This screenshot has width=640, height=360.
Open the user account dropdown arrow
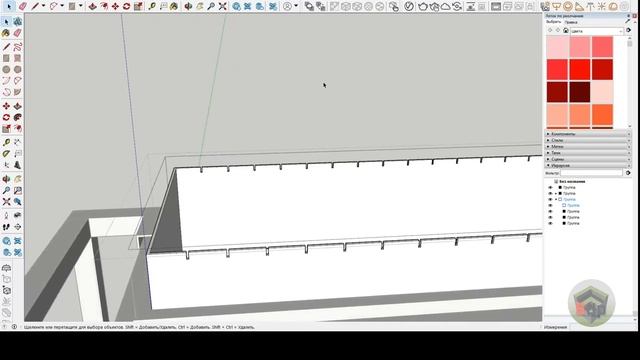(296, 6)
